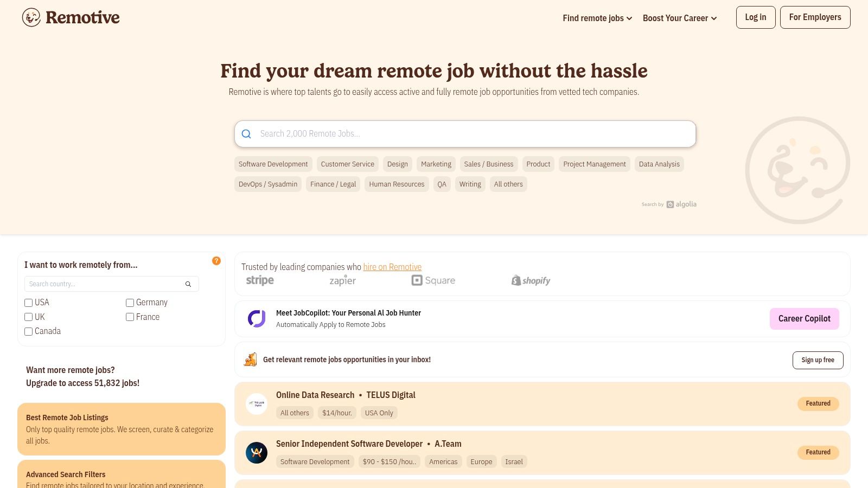
Task: Select the Product category tag
Action: [x=538, y=164]
